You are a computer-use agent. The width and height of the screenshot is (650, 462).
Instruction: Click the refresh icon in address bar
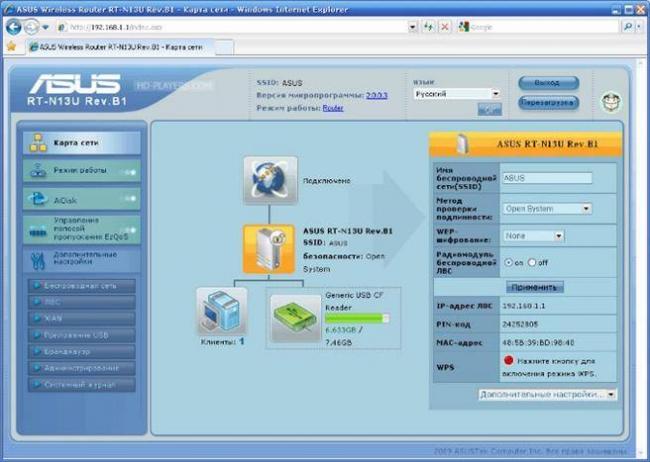coord(428,27)
